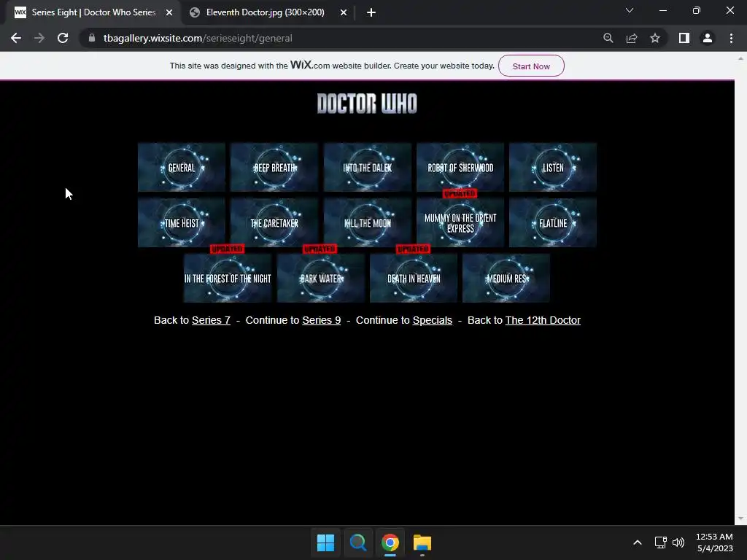Image resolution: width=747 pixels, height=560 pixels.
Task: Go back using the browser back arrow
Action: pyautogui.click(x=16, y=38)
